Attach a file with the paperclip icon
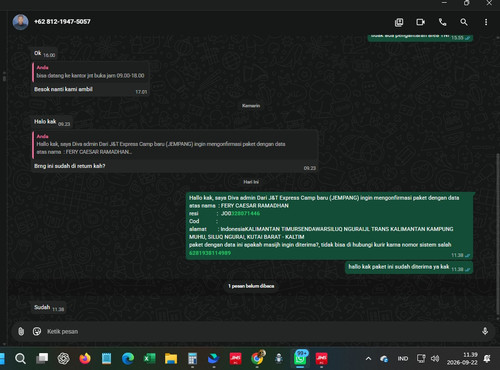This screenshot has height=370, width=500. click(21, 331)
